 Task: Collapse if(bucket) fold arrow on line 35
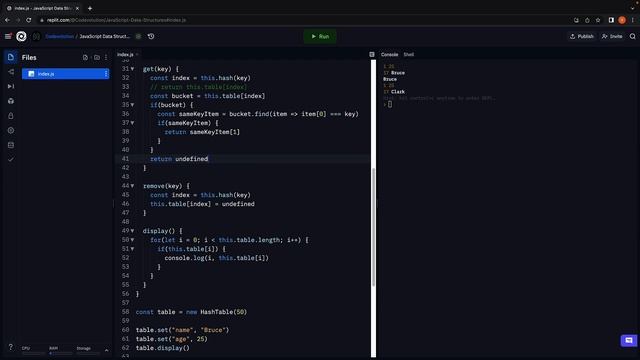point(132,105)
